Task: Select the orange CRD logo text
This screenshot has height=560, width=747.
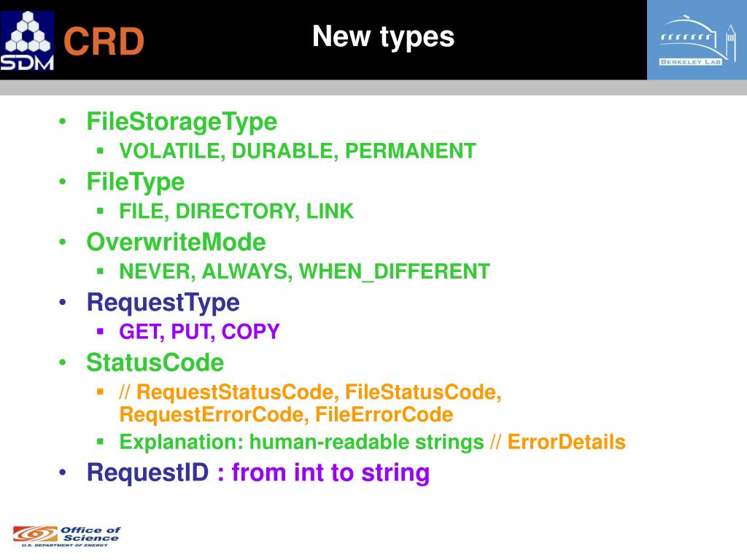Action: tap(104, 42)
